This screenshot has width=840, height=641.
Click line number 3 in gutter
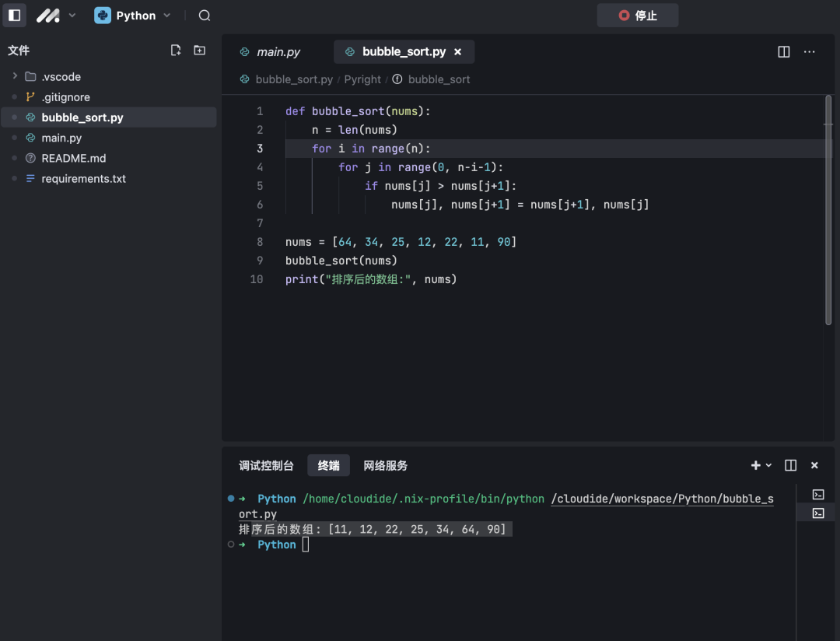click(x=260, y=149)
